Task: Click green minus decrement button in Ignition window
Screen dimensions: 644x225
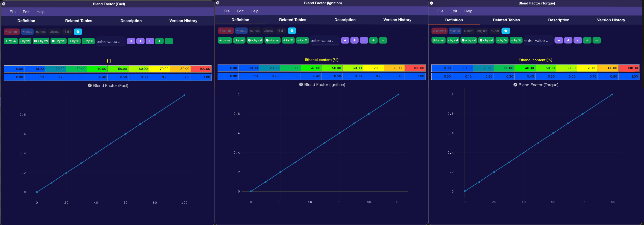Action: 383,40
